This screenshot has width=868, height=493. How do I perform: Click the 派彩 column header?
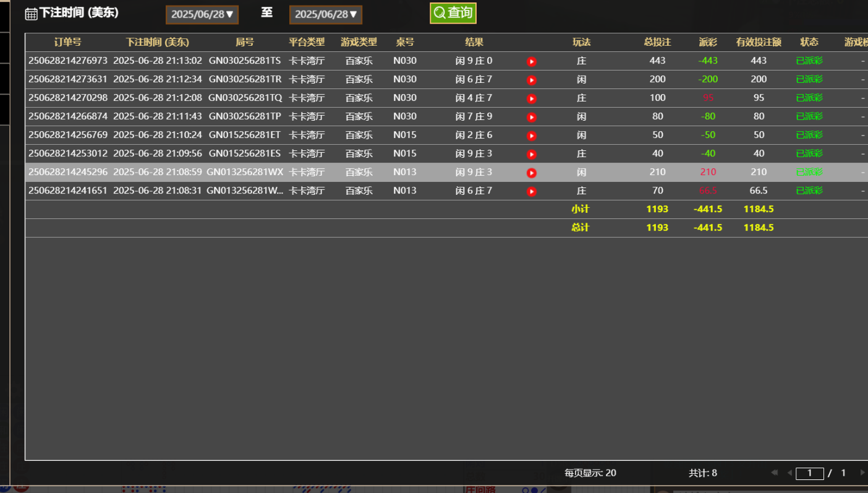(x=708, y=42)
